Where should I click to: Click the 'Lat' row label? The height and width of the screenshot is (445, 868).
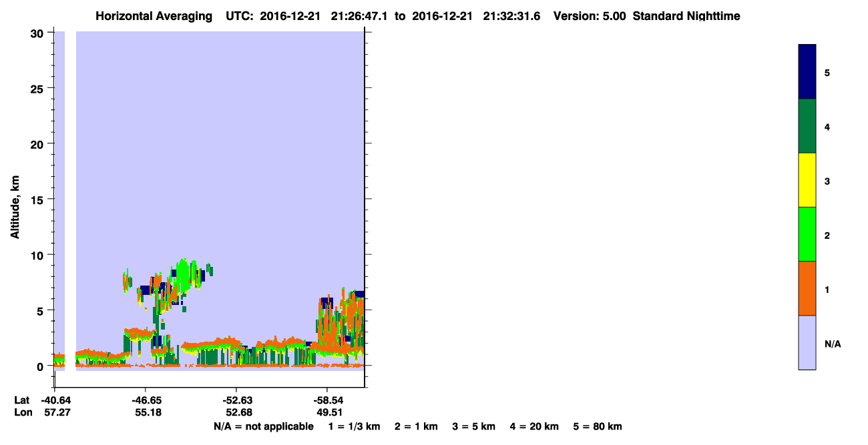(22, 400)
